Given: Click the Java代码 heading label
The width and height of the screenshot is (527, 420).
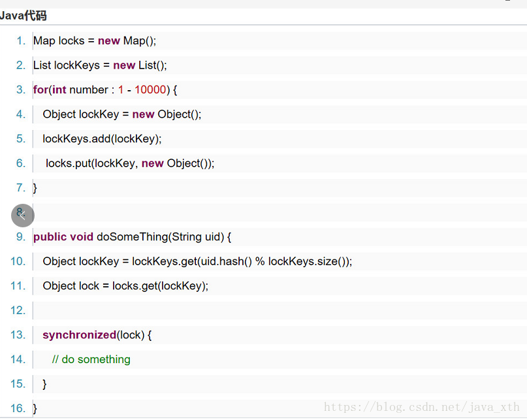Looking at the screenshot, I should coord(24,15).
